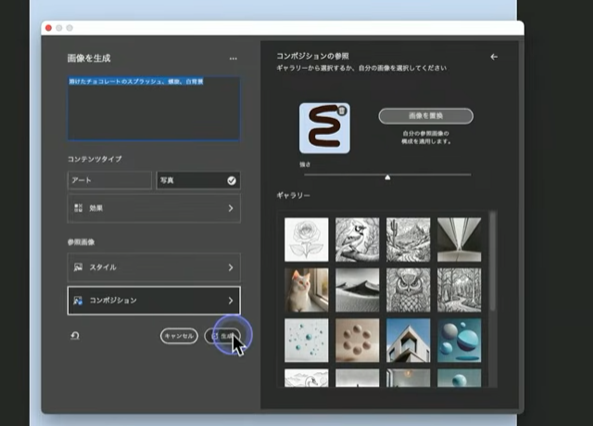This screenshot has height=426, width=593.
Task: Click the 生成 generate button
Action: 222,336
